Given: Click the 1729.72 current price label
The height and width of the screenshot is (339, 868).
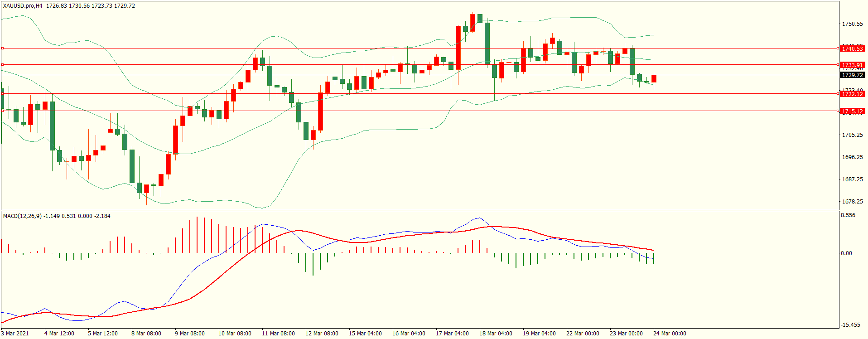Looking at the screenshot, I should (x=852, y=75).
